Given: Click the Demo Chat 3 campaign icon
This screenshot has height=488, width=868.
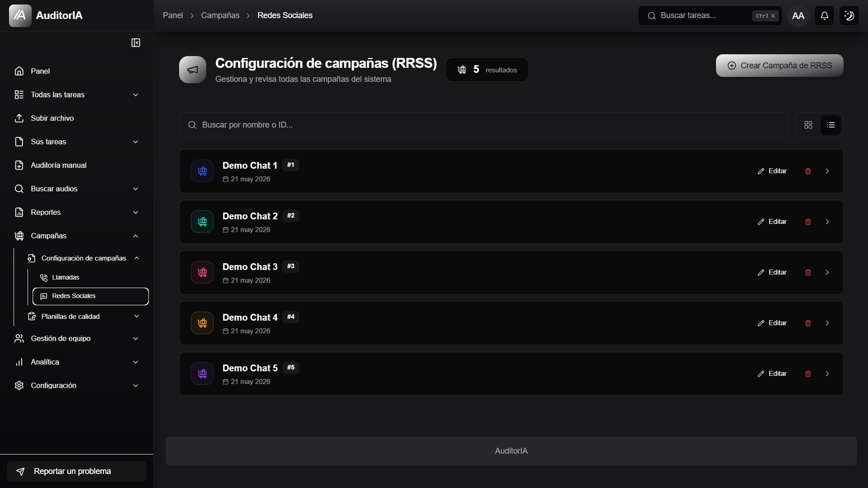Looking at the screenshot, I should (x=202, y=272).
